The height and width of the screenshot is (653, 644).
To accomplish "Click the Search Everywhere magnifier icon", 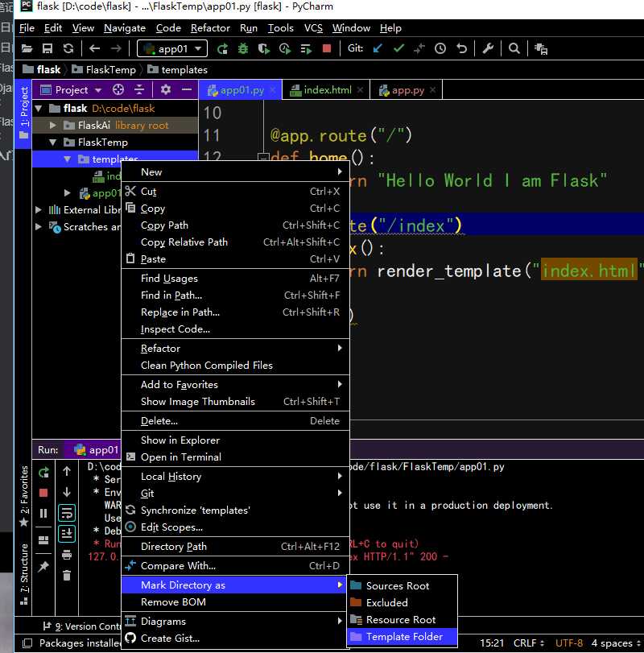I will 514,49.
